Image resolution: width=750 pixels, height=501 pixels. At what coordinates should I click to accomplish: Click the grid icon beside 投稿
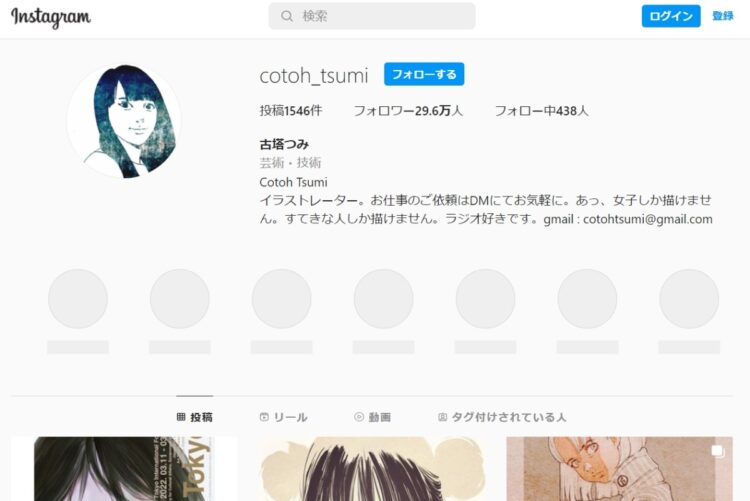tap(181, 417)
